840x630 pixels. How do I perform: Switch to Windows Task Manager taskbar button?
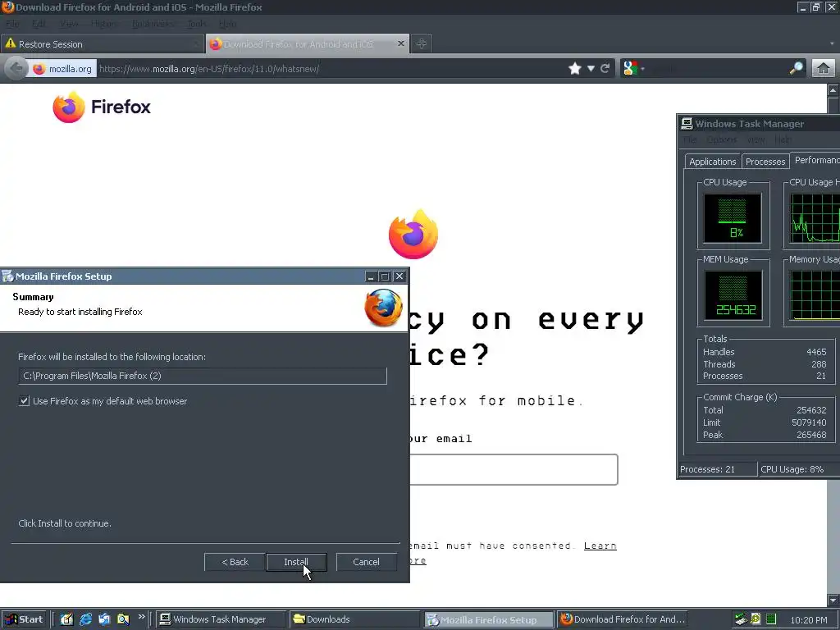(221, 619)
